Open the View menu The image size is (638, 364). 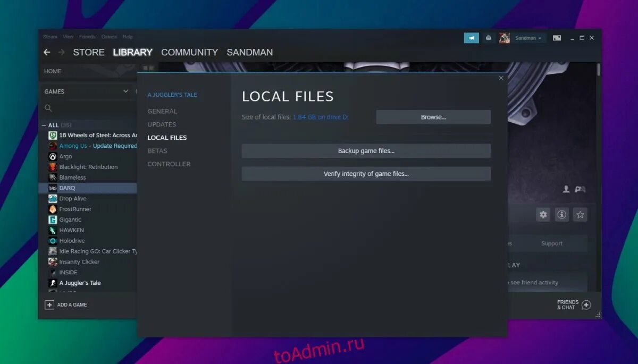68,37
